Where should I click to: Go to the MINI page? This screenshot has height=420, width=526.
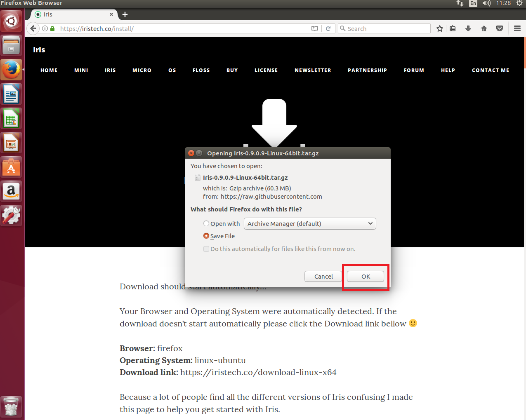coord(81,70)
